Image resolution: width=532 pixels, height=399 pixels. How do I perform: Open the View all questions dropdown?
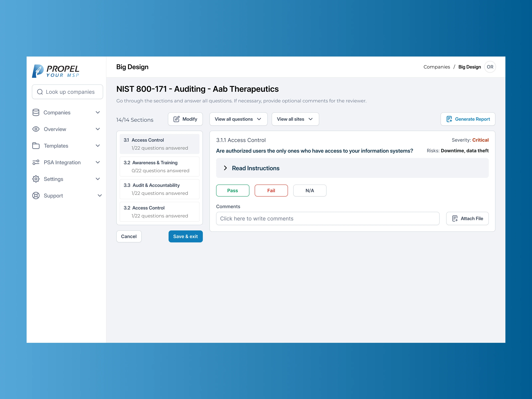pyautogui.click(x=238, y=119)
